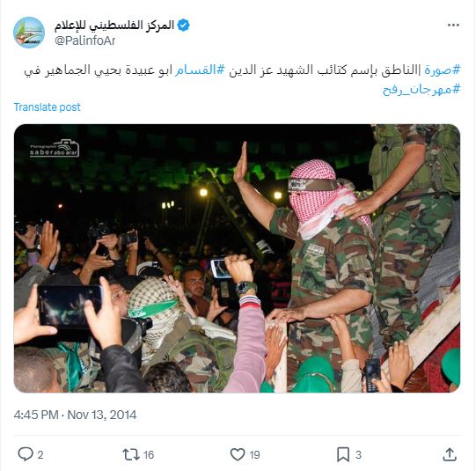Image resolution: width=476 pixels, height=471 pixels.
Task: Open the #صورة hashtag
Action: 443,70
